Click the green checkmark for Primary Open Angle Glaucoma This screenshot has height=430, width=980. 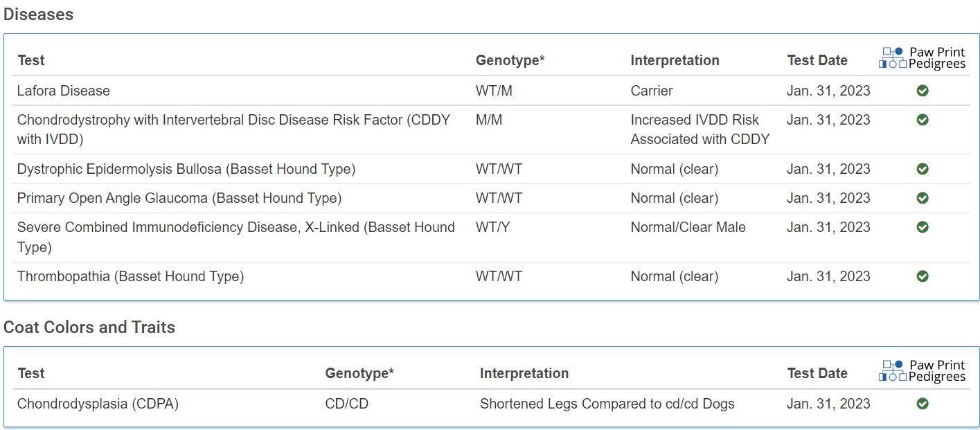923,198
